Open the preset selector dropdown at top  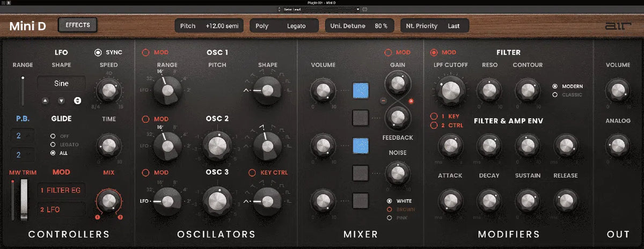[319, 9]
